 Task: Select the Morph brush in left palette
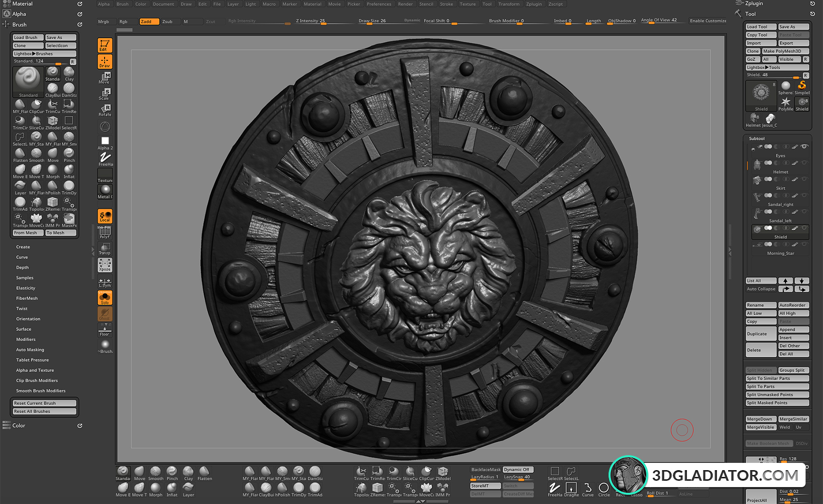point(53,172)
